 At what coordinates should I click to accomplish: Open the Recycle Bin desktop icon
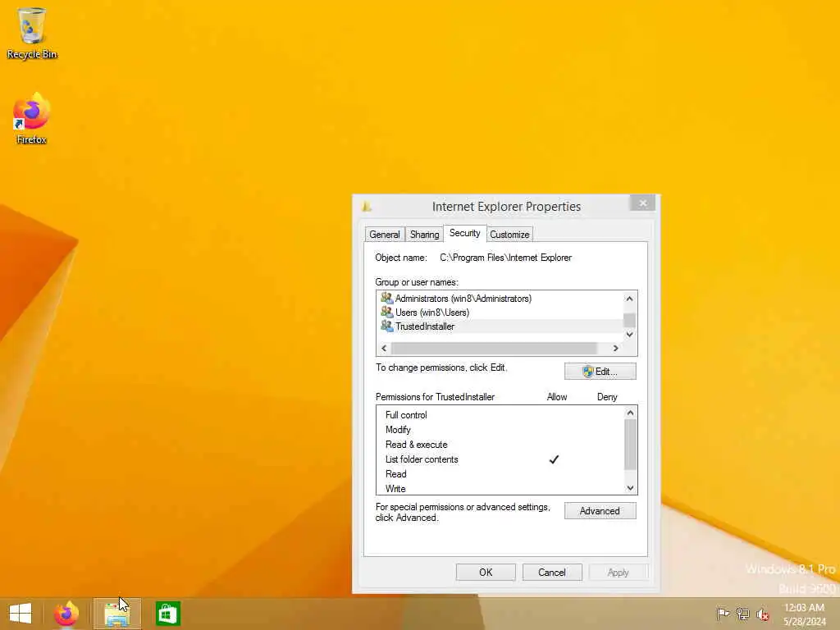pyautogui.click(x=32, y=33)
